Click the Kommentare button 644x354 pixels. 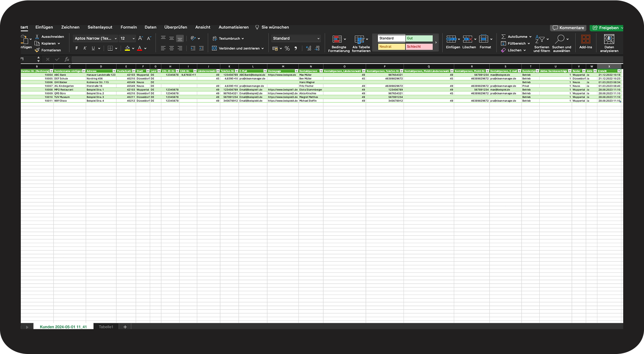pyautogui.click(x=568, y=28)
